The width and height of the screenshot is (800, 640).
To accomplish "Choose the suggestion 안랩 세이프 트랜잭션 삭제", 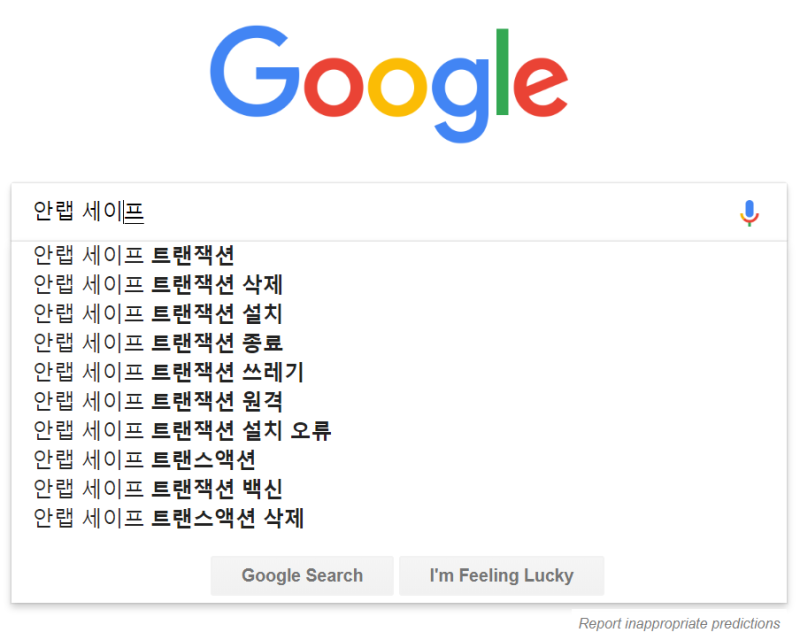I will coord(399,284).
